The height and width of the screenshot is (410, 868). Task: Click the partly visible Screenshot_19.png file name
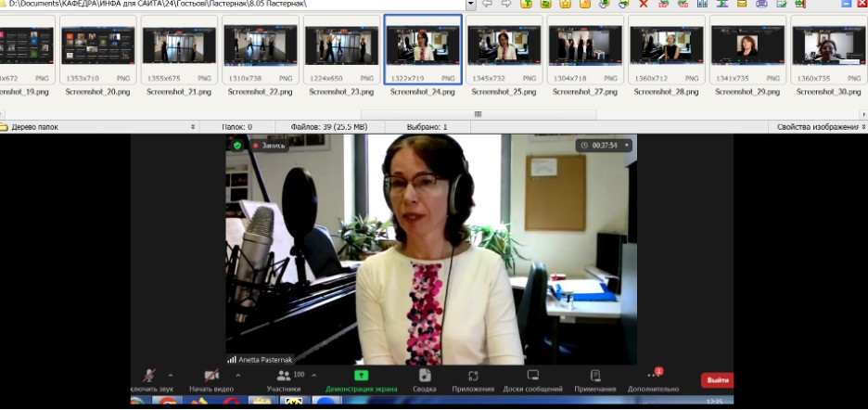[24, 92]
